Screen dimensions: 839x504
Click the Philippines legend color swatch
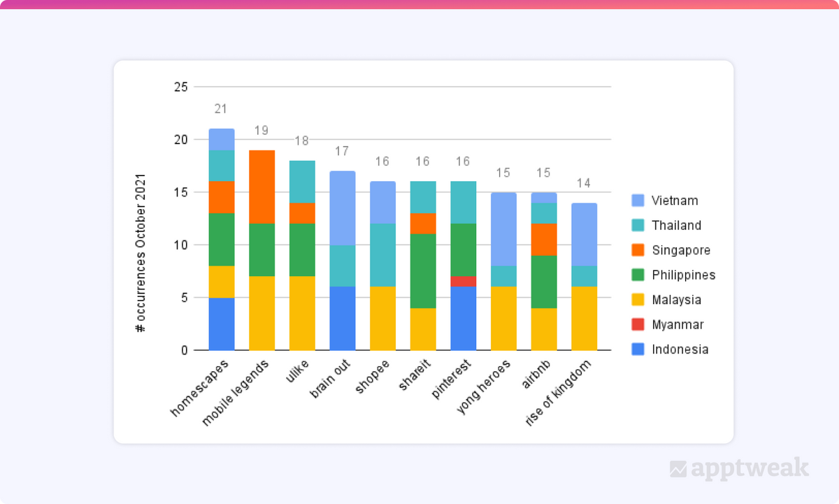click(x=638, y=275)
